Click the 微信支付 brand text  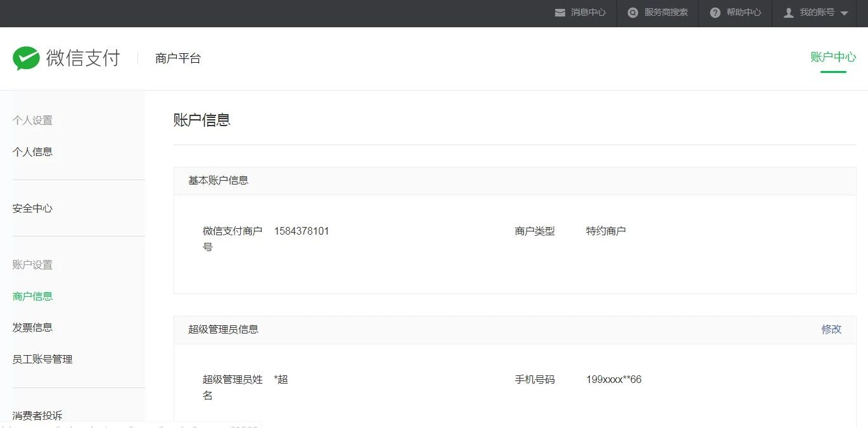pos(83,58)
